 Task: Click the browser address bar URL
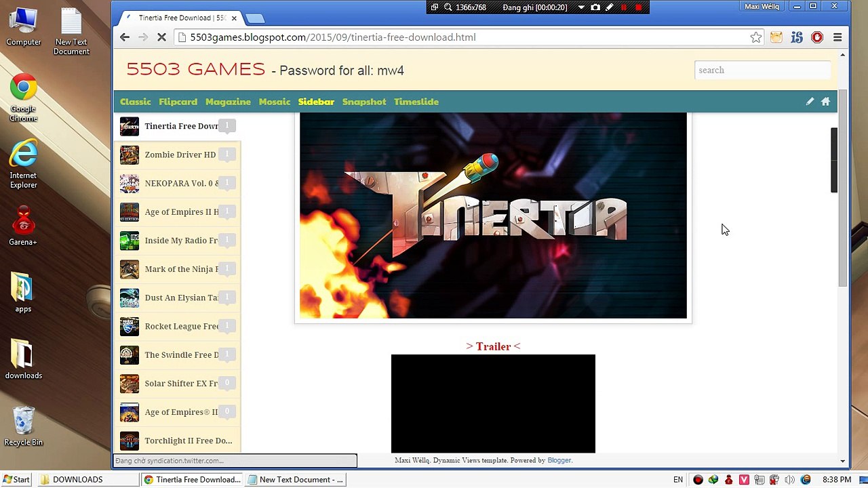333,37
